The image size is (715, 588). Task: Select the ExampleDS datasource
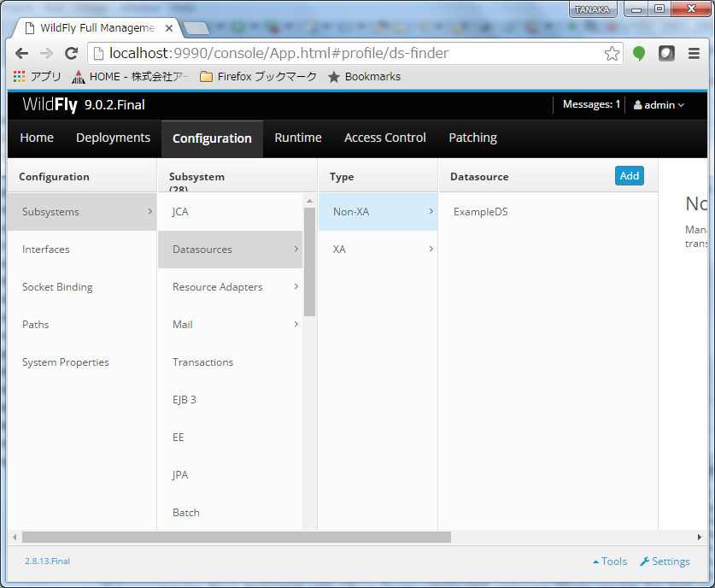[480, 212]
